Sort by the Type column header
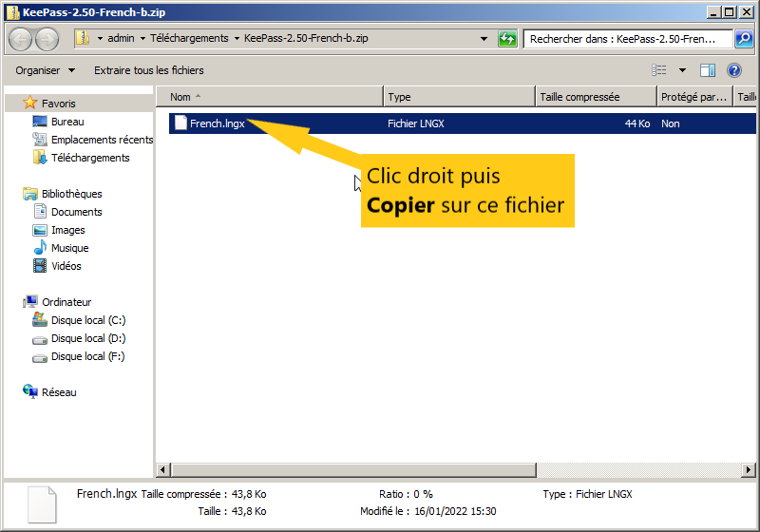Image resolution: width=760 pixels, height=532 pixels. [x=459, y=96]
